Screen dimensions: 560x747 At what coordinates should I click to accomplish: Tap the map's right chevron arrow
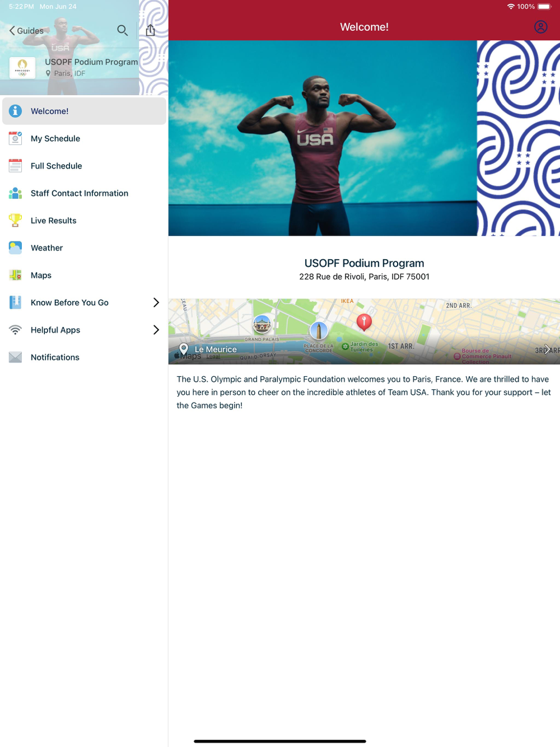547,349
